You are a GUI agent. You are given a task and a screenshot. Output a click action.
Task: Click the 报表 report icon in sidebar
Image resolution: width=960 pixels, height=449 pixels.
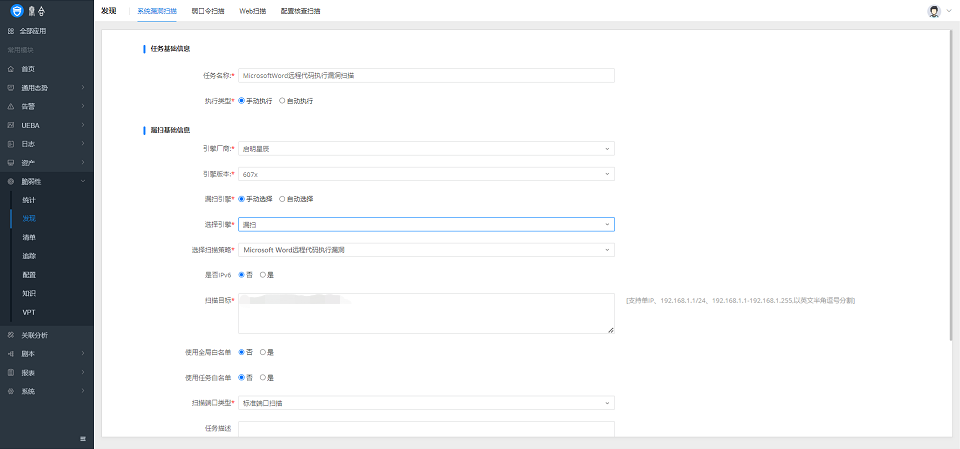(x=11, y=372)
